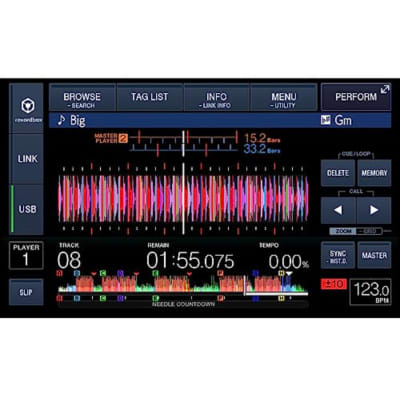Jump within the overview track waveform
400x400 pixels.
pos(183,285)
